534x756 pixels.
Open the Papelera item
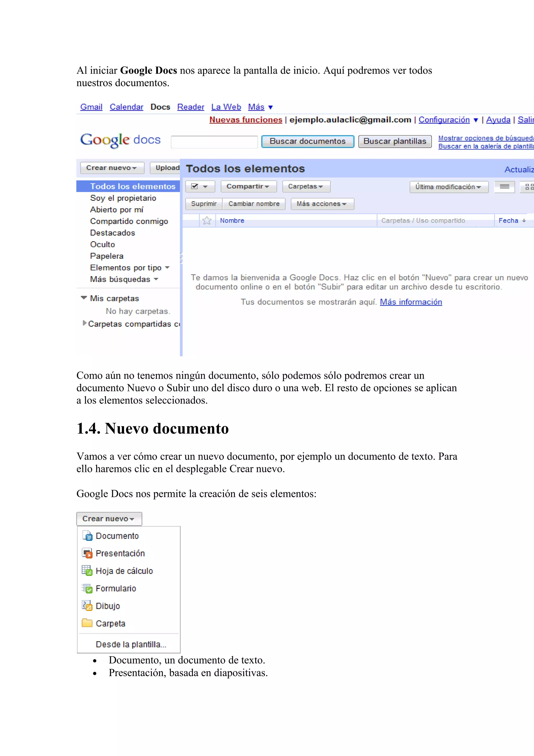click(107, 256)
